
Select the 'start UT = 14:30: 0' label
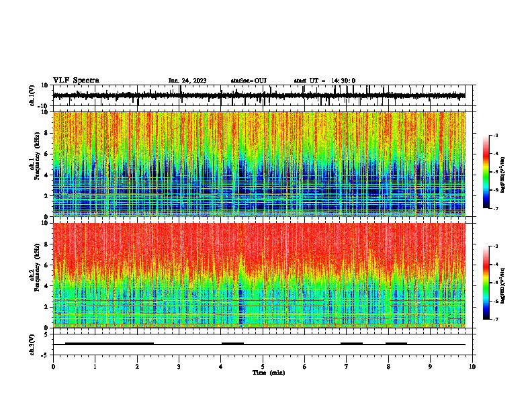[x=324, y=81]
